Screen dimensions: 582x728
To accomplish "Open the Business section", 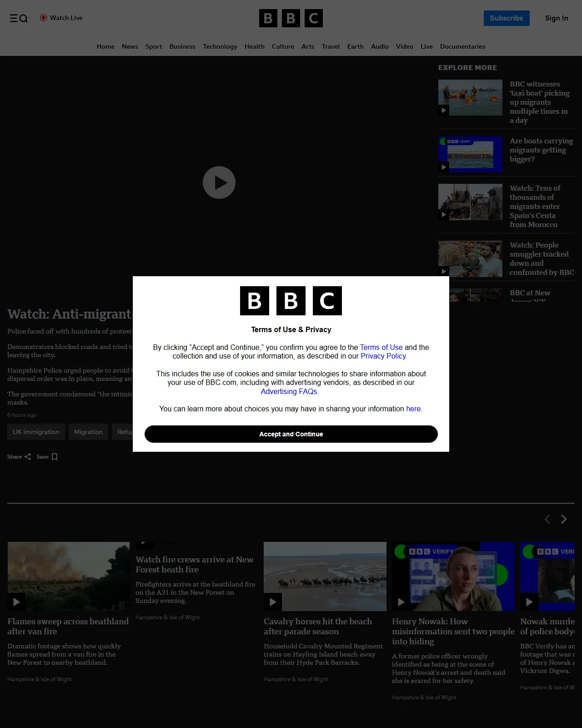I will pyautogui.click(x=182, y=46).
